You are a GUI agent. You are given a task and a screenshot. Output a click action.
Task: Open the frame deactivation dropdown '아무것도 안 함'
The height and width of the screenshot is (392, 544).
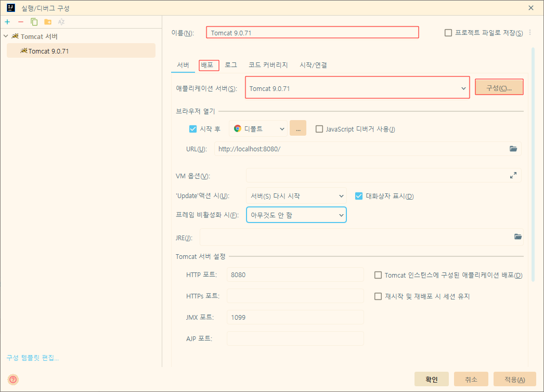296,215
